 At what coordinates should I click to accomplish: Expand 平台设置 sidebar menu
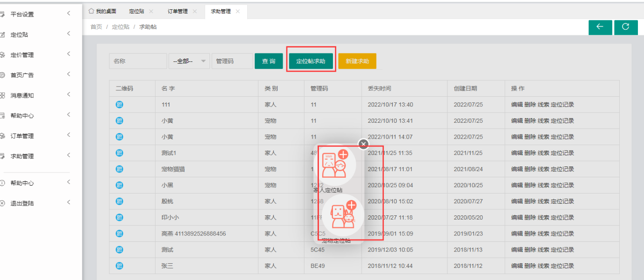click(37, 14)
